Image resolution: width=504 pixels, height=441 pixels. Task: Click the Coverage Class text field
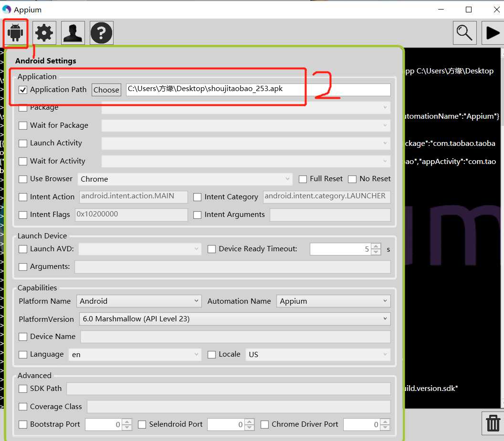tap(239, 407)
